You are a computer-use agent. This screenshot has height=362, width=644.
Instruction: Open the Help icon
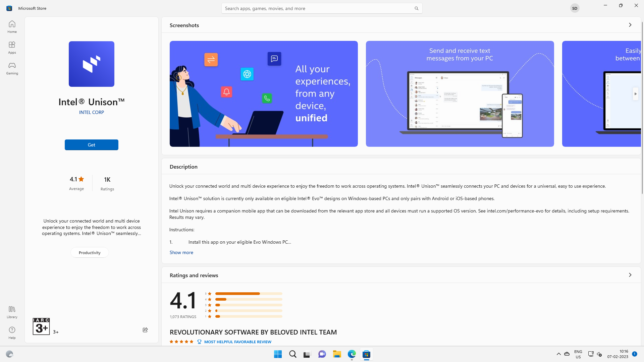(x=12, y=333)
